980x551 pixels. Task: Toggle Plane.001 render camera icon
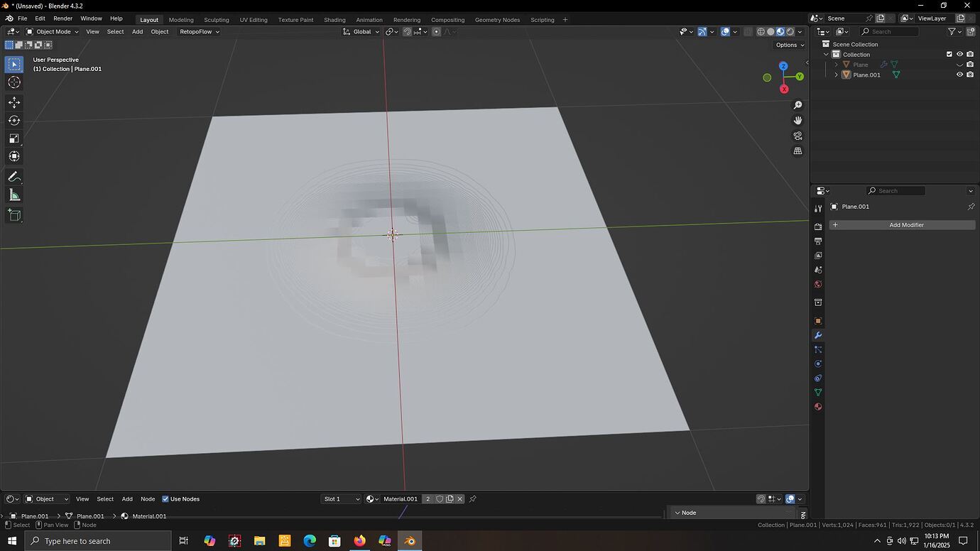coord(970,75)
